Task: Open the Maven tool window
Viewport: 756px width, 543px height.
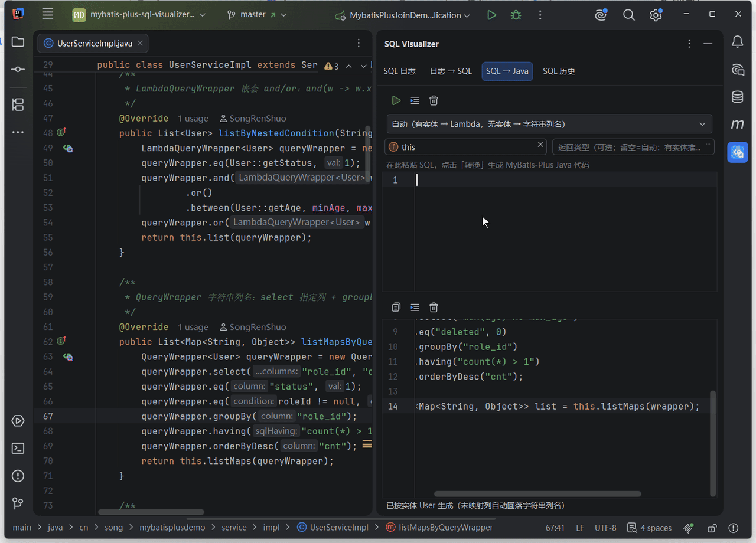Action: pos(738,125)
